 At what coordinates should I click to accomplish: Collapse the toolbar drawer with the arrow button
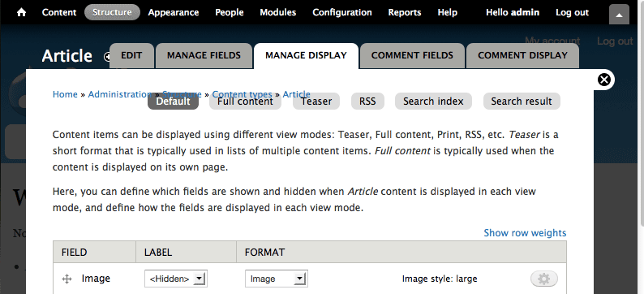[620, 15]
